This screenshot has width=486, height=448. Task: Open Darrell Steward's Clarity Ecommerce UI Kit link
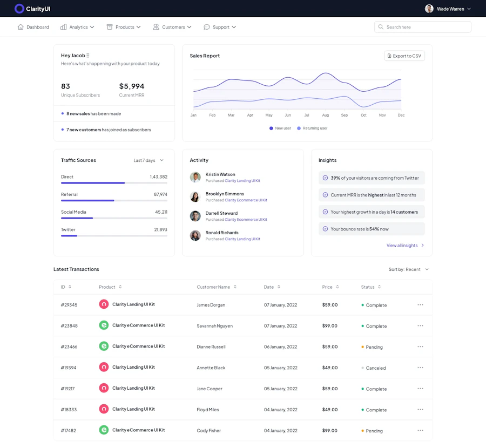coord(246,219)
